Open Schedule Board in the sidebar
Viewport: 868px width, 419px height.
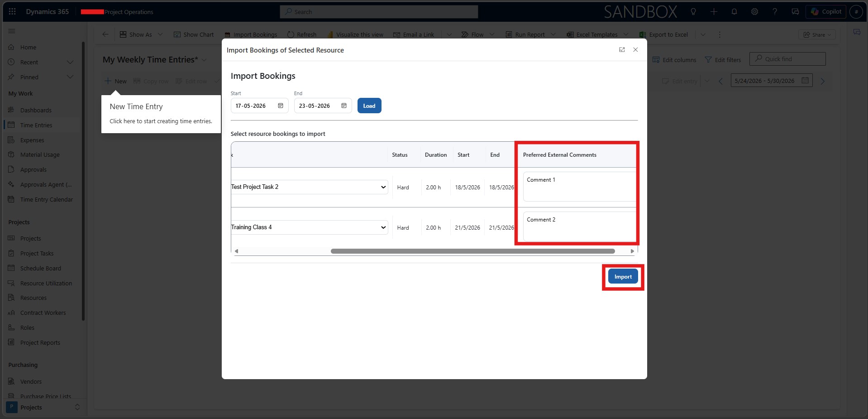pos(42,269)
